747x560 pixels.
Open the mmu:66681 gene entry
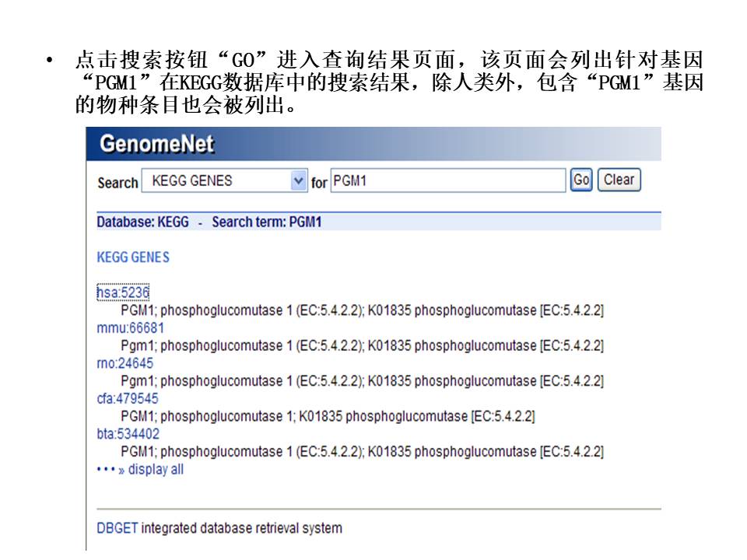point(130,328)
